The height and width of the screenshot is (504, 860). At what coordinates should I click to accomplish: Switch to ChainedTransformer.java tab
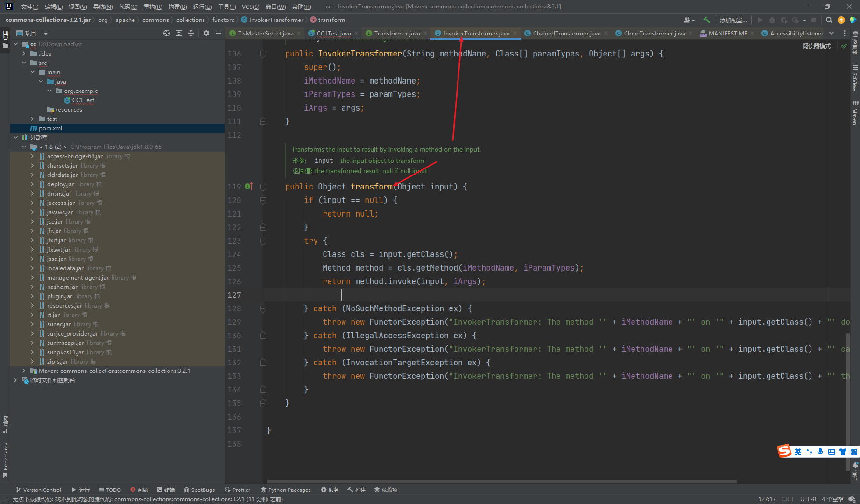[566, 33]
